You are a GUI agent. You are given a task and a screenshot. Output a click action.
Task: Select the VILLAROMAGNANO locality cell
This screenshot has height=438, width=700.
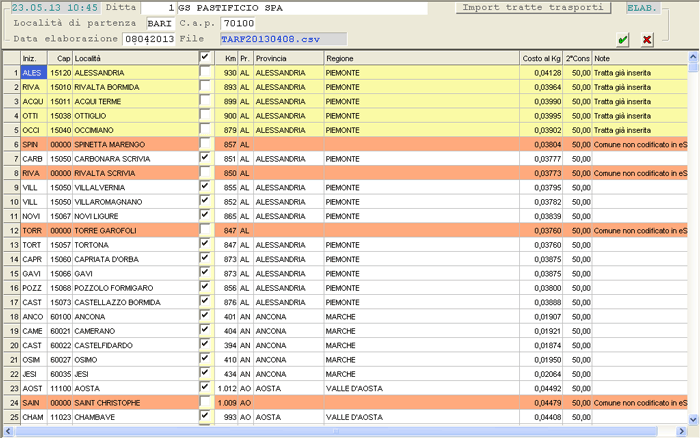[135, 202]
